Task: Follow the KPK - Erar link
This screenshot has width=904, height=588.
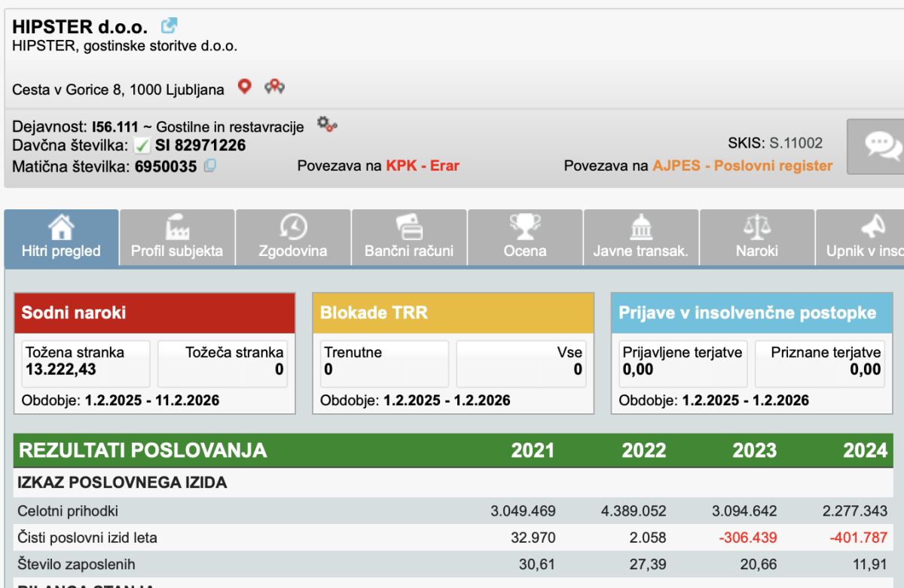Action: pyautogui.click(x=423, y=166)
